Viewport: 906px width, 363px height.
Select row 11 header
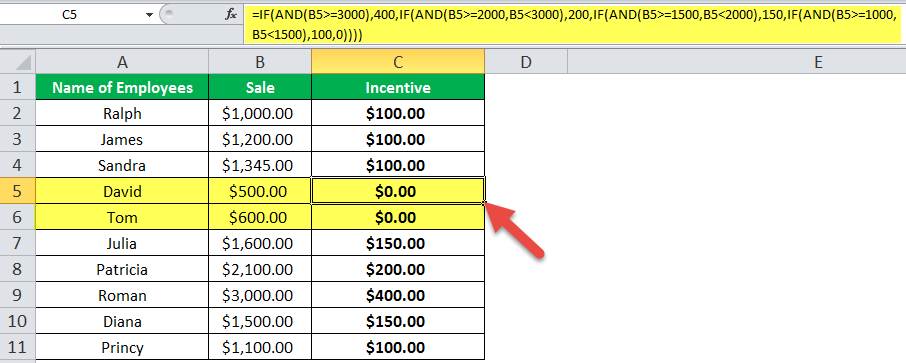pos(18,347)
